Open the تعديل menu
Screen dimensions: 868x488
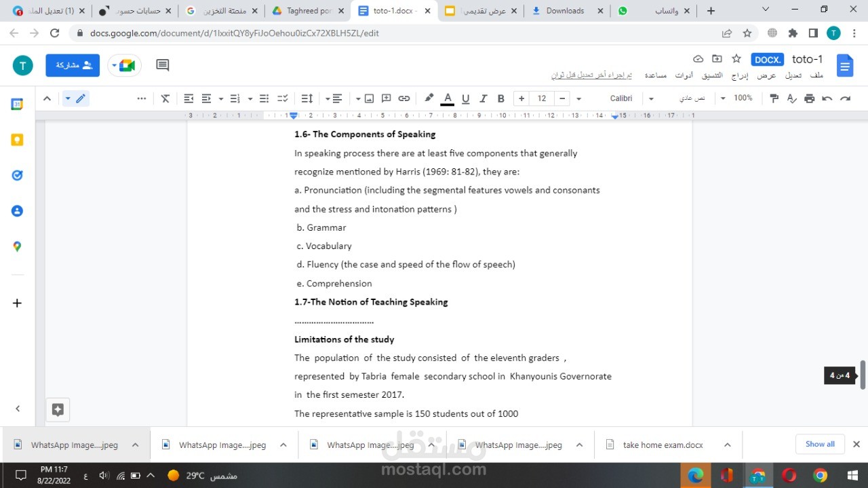click(793, 75)
